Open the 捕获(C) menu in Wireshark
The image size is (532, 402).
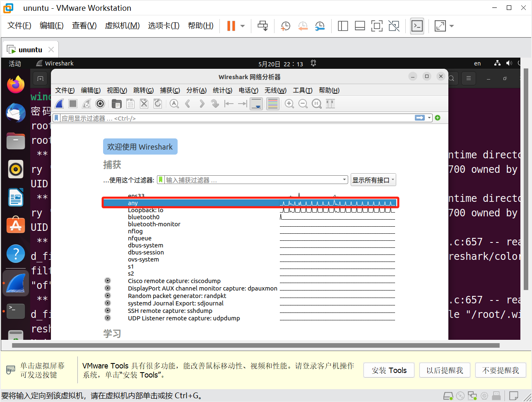pos(170,90)
